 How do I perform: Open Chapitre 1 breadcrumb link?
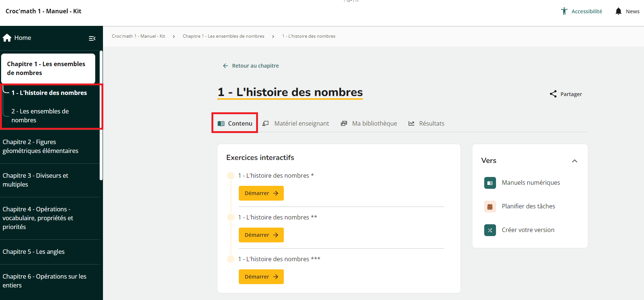[x=223, y=36]
